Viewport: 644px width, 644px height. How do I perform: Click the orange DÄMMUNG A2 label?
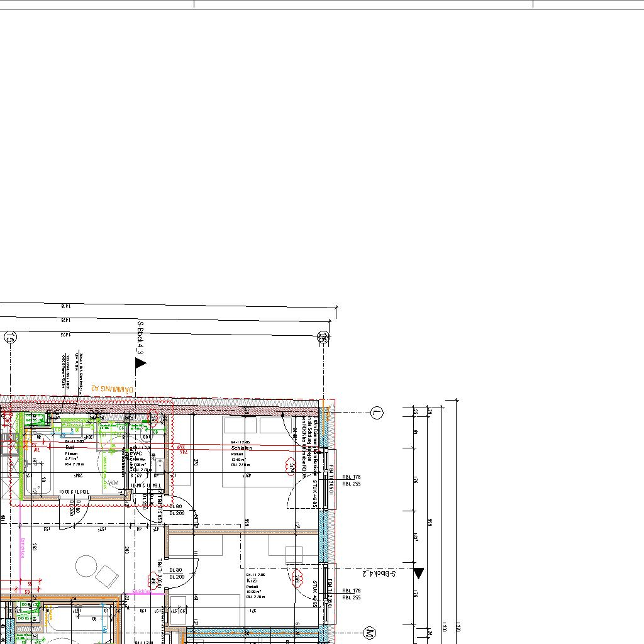click(112, 389)
